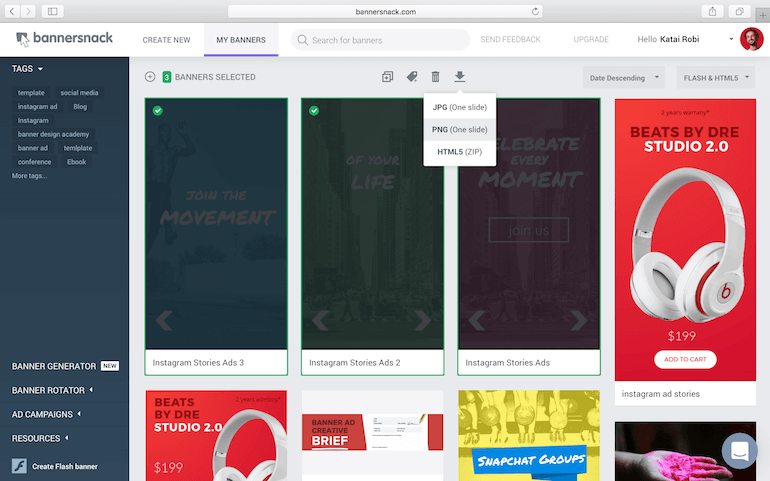Select the 'instagram ad' tag
The image size is (770, 481).
coord(37,106)
